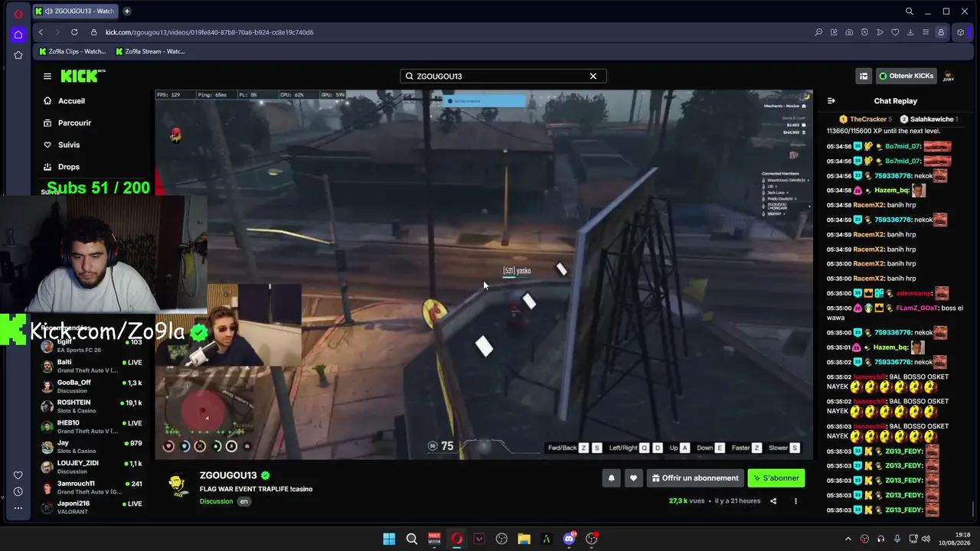980x551 pixels.
Task: Open the Kick sidebar hamburger menu
Action: [47, 76]
